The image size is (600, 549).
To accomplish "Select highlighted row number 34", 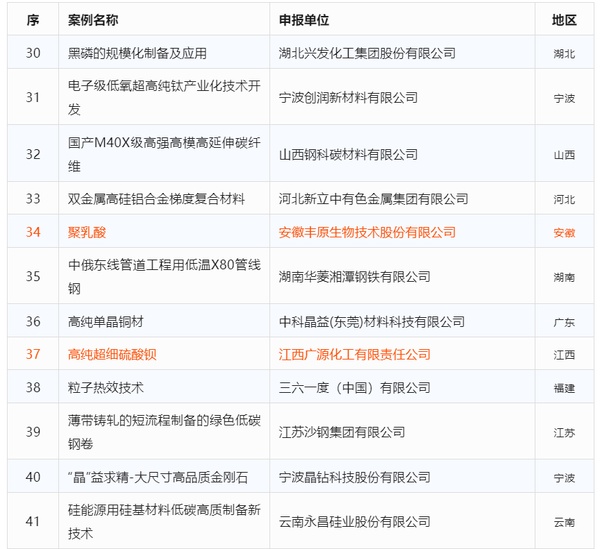I will pyautogui.click(x=33, y=232).
